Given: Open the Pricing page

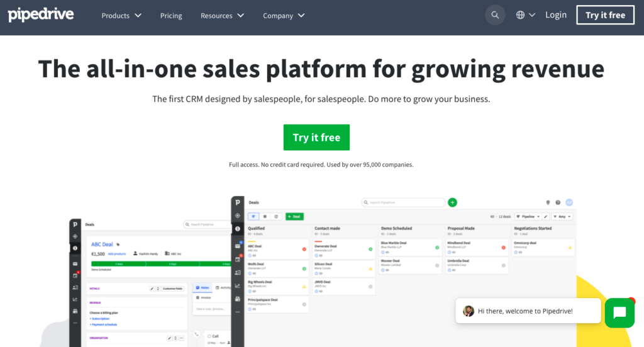Looking at the screenshot, I should tap(171, 16).
